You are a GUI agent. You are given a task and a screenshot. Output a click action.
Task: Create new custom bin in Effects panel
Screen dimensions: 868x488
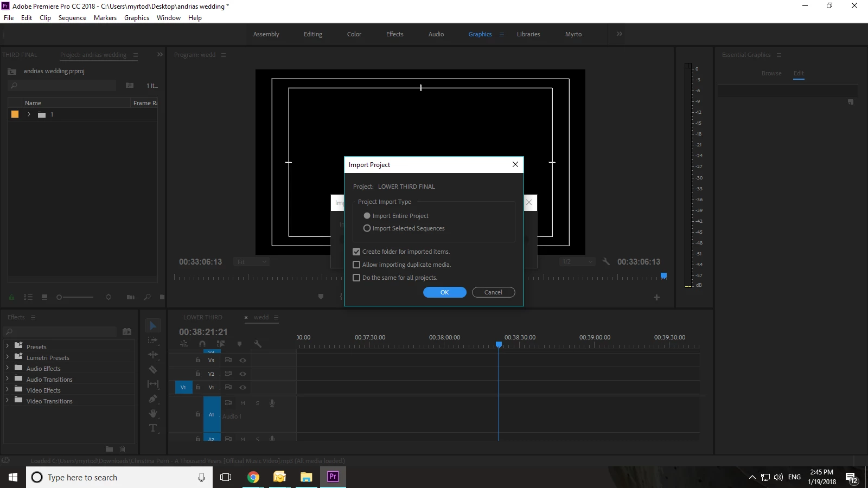[109, 449]
